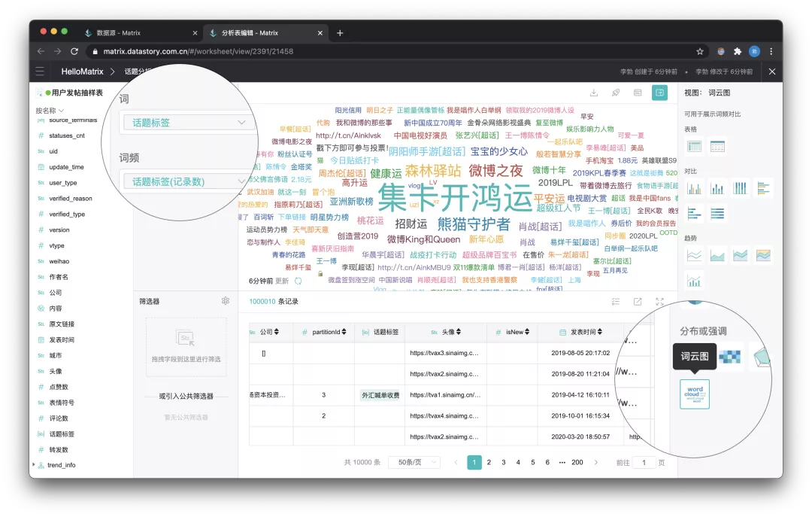Sort the table by partitionId column
812x517 pixels.
click(344, 332)
